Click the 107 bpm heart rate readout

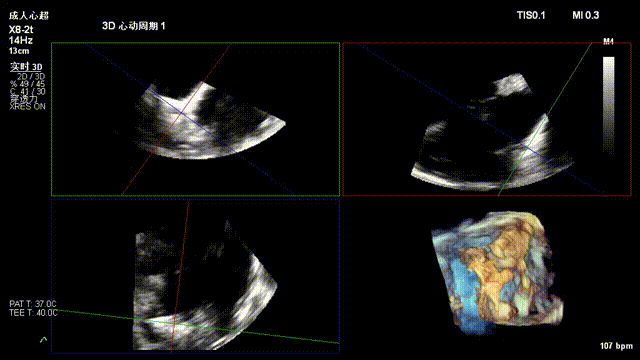[x=616, y=346]
